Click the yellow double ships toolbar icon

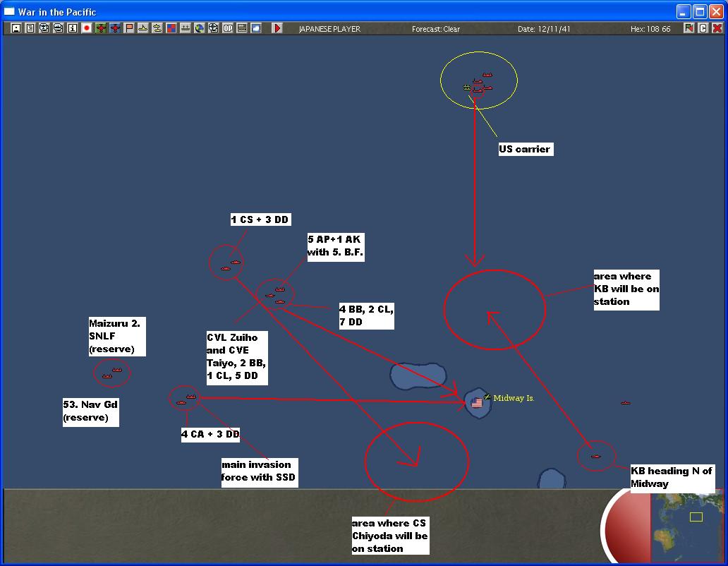(x=157, y=28)
